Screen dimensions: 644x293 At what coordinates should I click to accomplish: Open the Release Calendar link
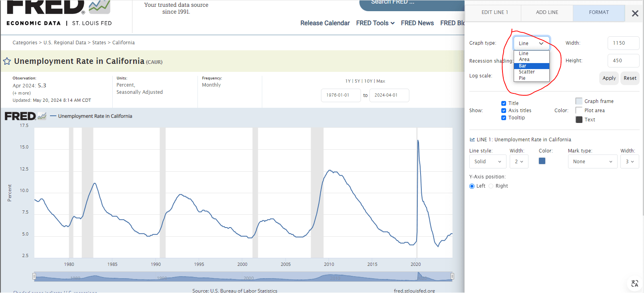tap(325, 23)
